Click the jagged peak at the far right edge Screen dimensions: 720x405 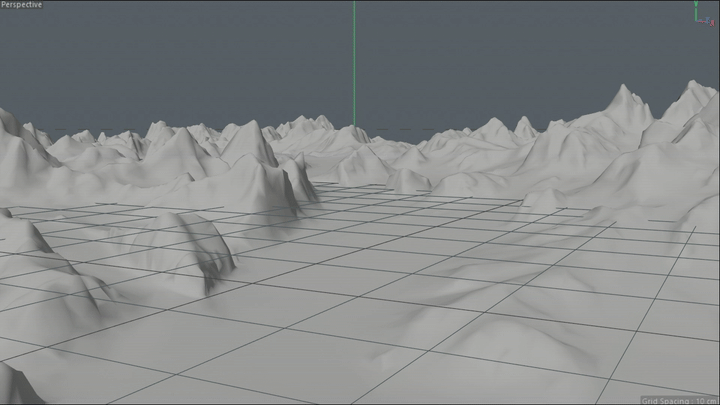click(x=693, y=99)
